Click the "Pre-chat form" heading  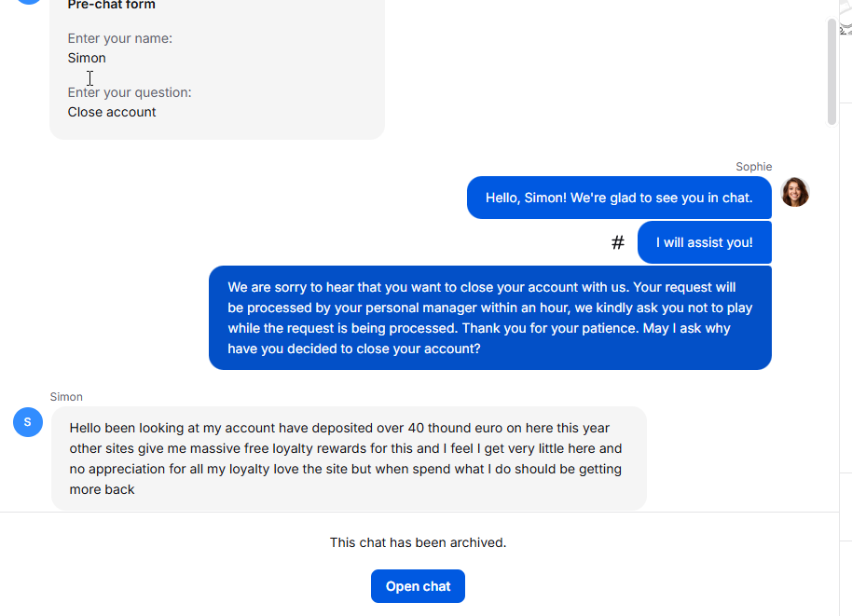[x=111, y=6]
